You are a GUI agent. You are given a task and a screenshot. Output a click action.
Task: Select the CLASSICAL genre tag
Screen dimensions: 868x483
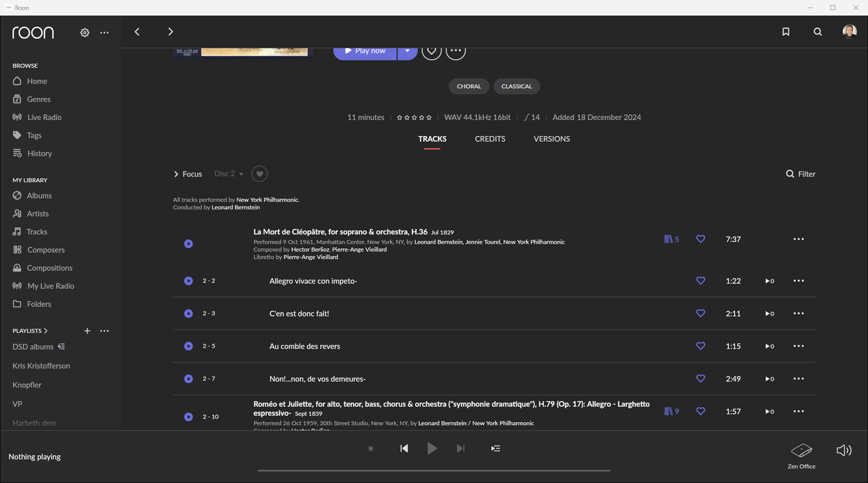pos(516,86)
